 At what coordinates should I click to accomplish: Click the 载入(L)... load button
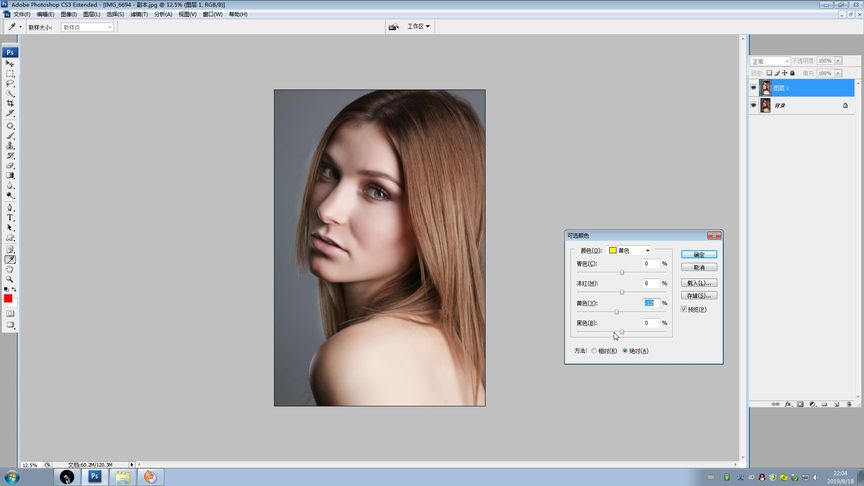[699, 282]
